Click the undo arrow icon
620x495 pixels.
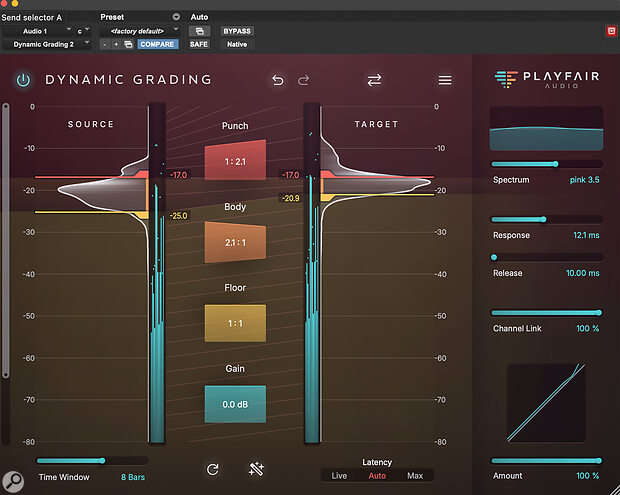pos(278,80)
